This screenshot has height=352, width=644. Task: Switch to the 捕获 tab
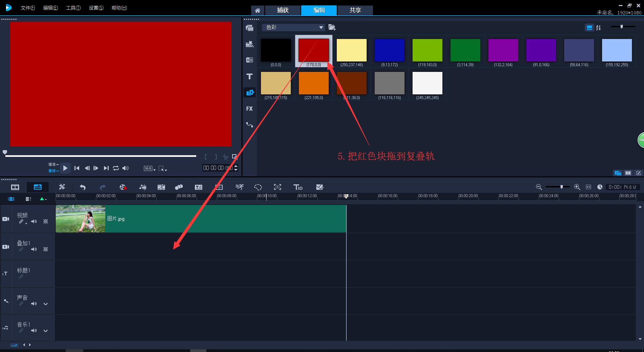point(283,10)
